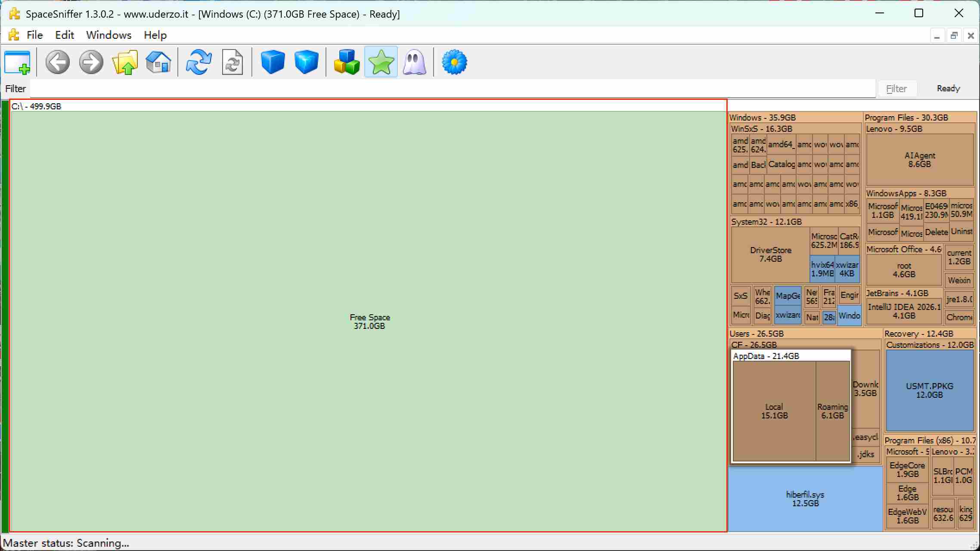The image size is (980, 551).
Task: Click the Filter button
Action: (x=897, y=89)
